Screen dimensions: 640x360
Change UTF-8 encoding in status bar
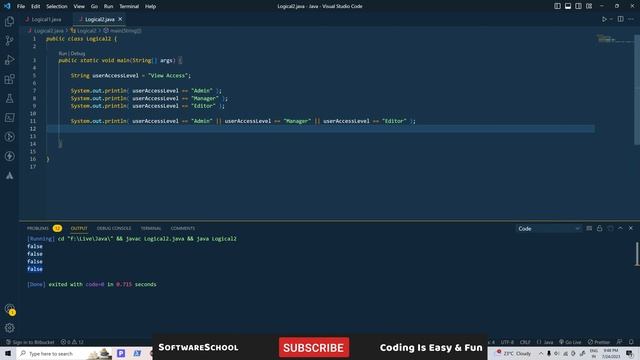tap(507, 342)
